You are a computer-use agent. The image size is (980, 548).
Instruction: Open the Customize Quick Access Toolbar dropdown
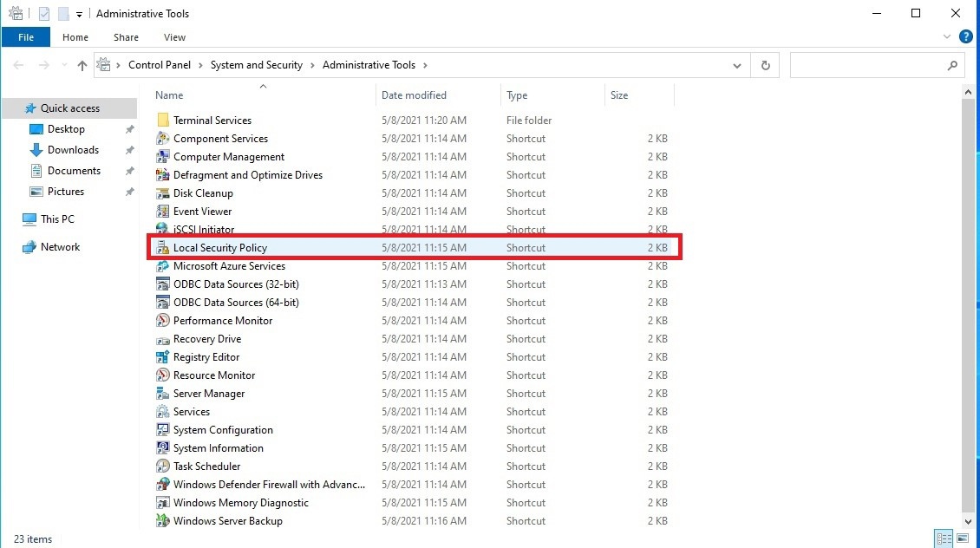pos(80,15)
